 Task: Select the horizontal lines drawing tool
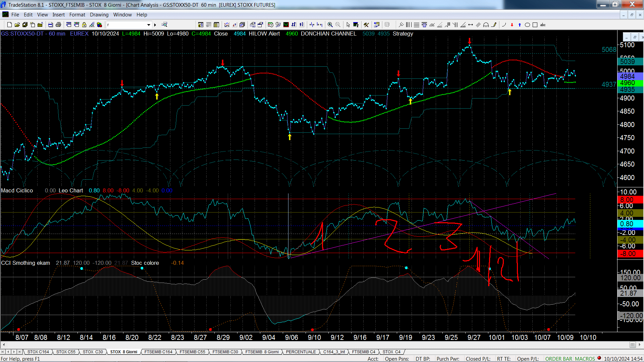(x=416, y=24)
